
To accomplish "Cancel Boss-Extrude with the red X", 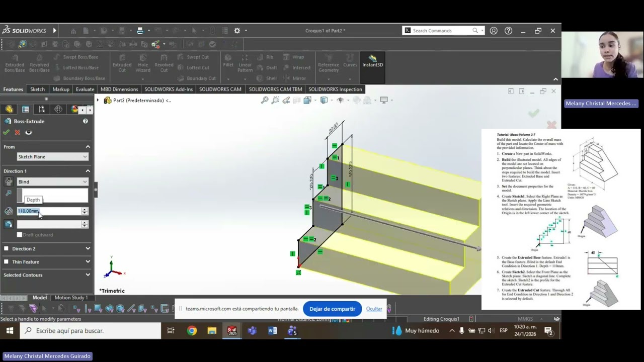I will [x=17, y=132].
